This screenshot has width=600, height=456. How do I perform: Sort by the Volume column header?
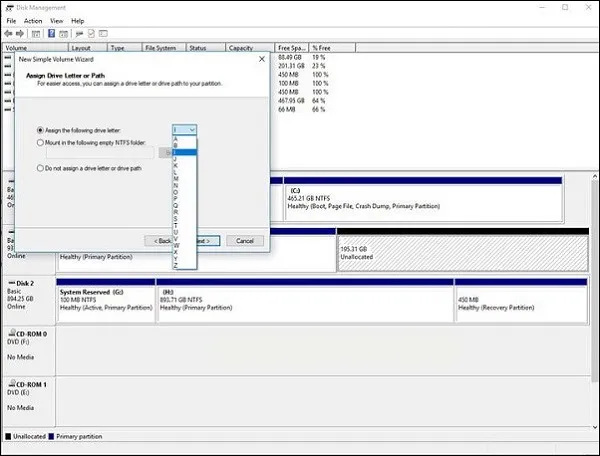35,48
